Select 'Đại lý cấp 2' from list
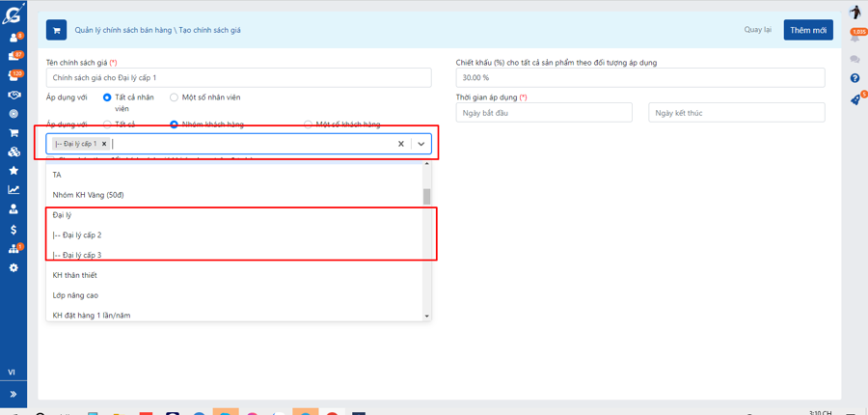868x415 pixels. 77,235
